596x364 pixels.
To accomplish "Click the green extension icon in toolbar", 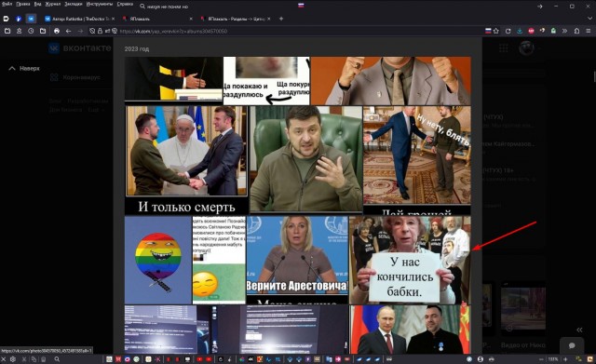I will click(x=553, y=31).
